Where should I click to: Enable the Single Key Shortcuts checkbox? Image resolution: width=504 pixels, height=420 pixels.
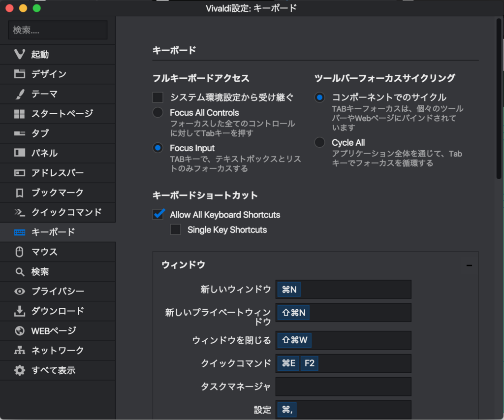[175, 229]
